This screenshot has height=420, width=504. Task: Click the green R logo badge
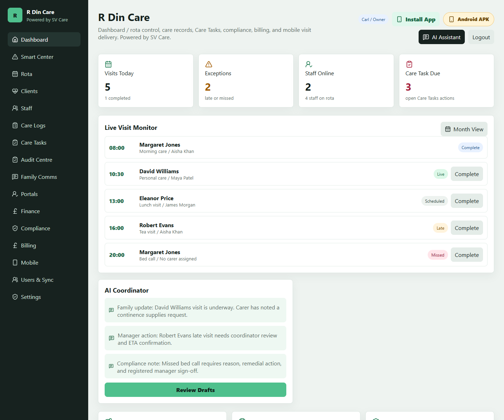[x=15, y=15]
